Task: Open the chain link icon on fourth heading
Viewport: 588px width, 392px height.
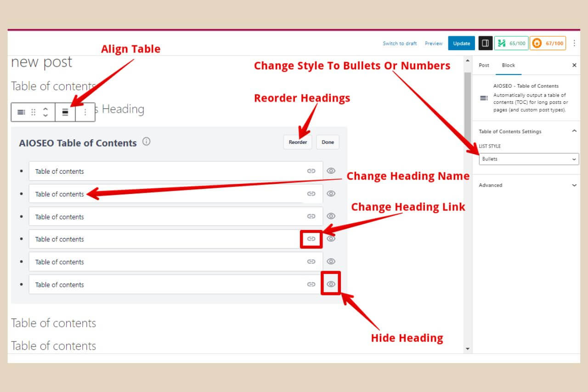Action: pos(311,239)
